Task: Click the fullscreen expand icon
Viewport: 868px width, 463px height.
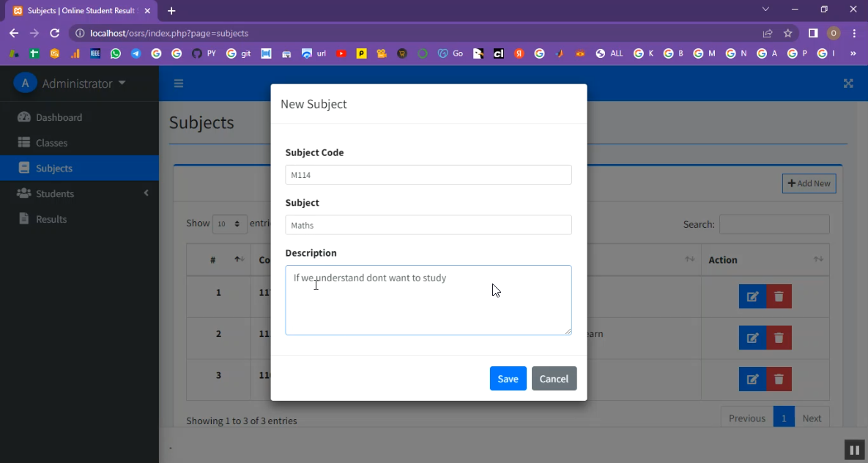Action: (x=848, y=84)
